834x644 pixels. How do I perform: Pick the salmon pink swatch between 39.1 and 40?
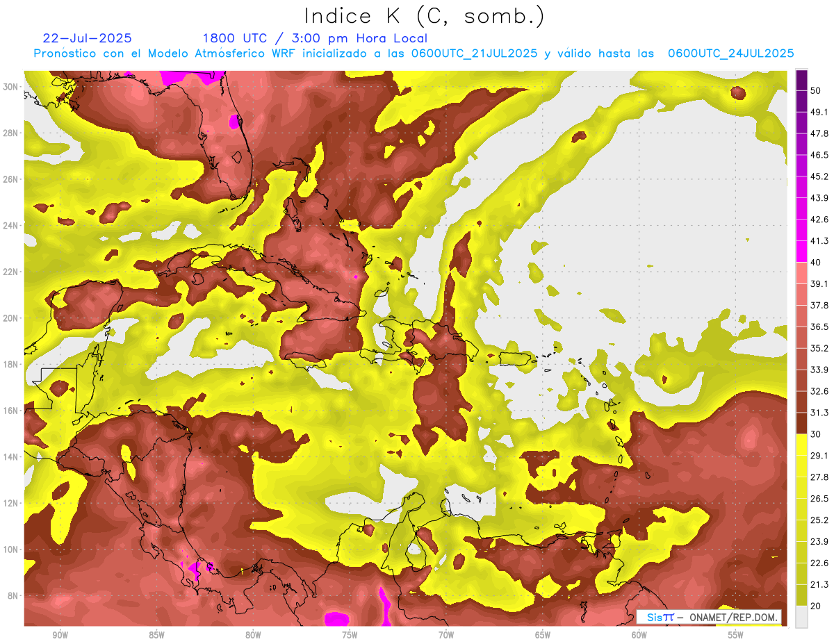tap(801, 273)
